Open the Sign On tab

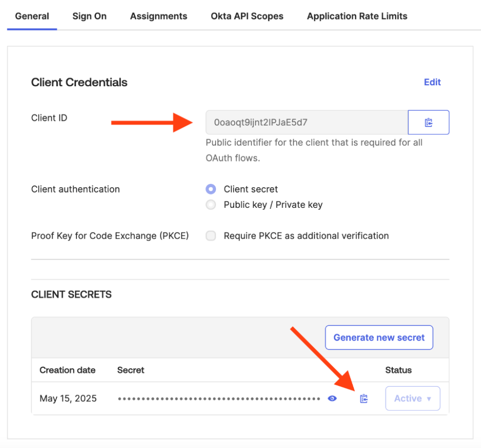[89, 16]
